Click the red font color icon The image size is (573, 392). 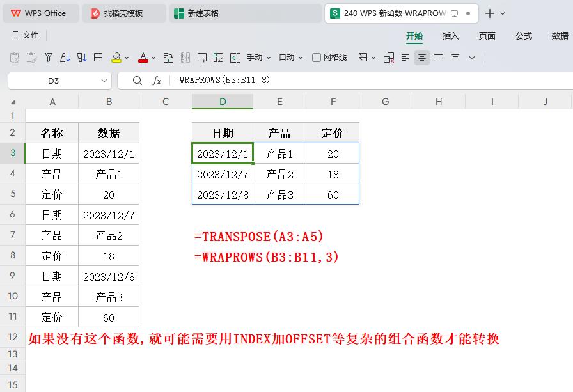click(143, 58)
